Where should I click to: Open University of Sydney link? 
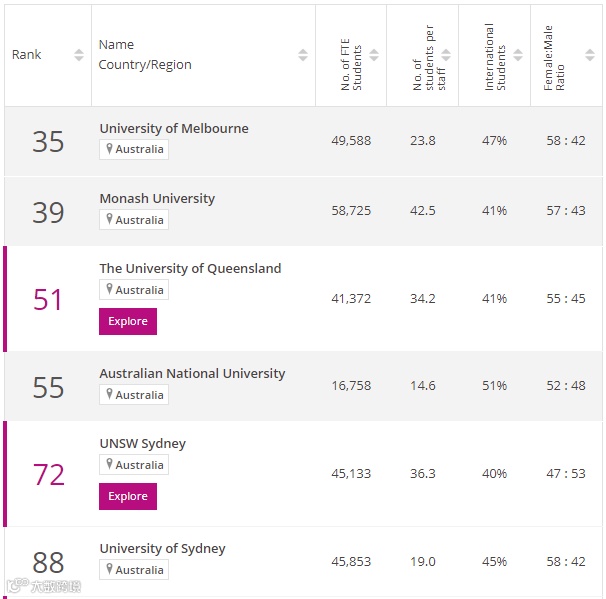pyautogui.click(x=162, y=549)
